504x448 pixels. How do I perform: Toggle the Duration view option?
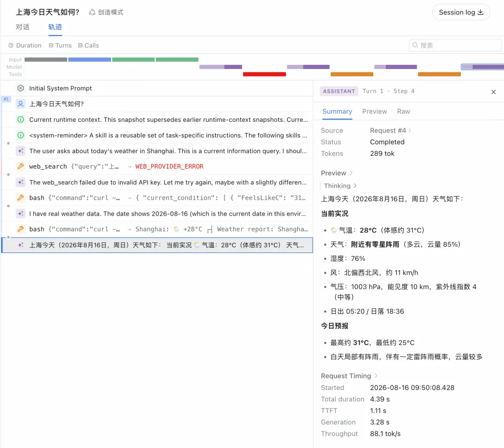pyautogui.click(x=25, y=45)
